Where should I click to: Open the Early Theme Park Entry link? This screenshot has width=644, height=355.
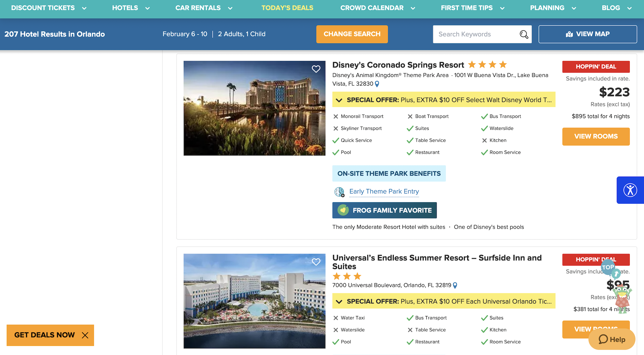(384, 191)
